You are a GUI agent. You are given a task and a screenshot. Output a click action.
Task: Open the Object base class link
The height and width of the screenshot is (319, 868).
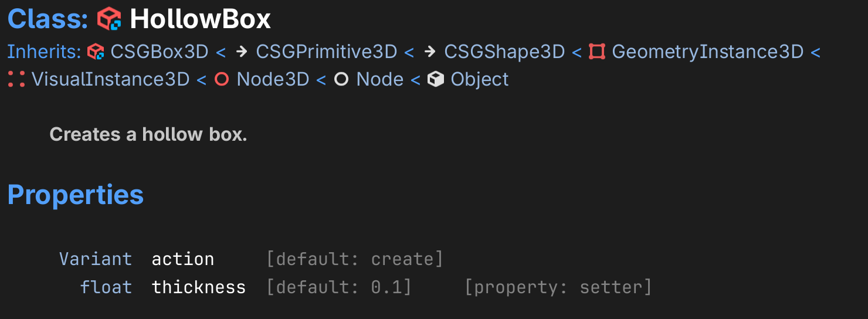click(x=480, y=80)
